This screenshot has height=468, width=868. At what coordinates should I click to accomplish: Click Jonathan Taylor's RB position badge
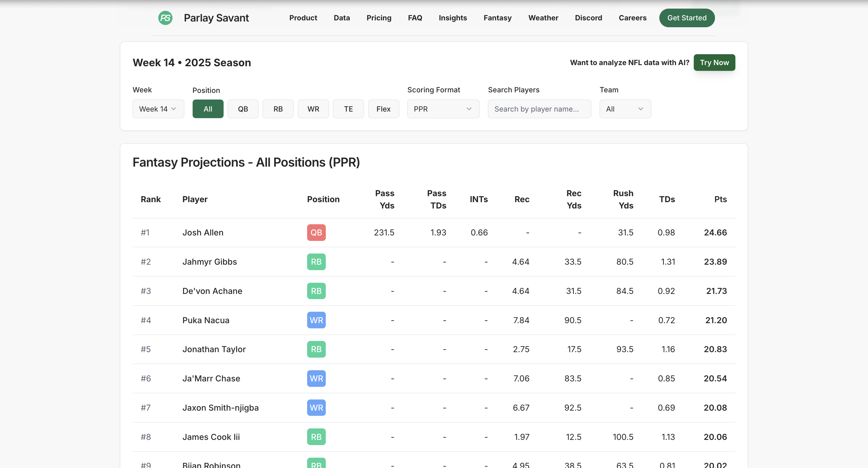tap(316, 349)
